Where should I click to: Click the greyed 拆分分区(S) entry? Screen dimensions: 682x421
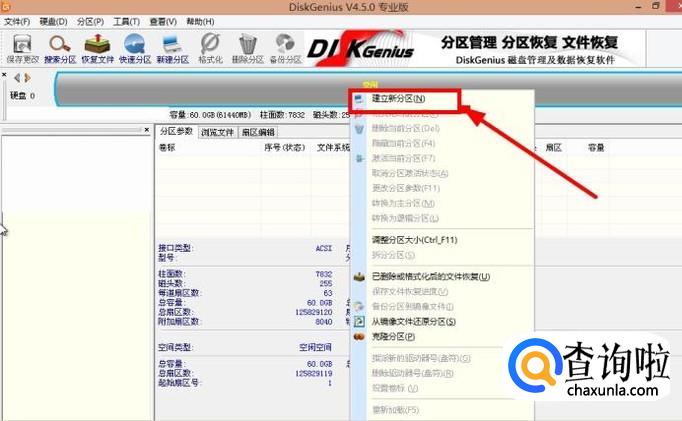point(393,255)
